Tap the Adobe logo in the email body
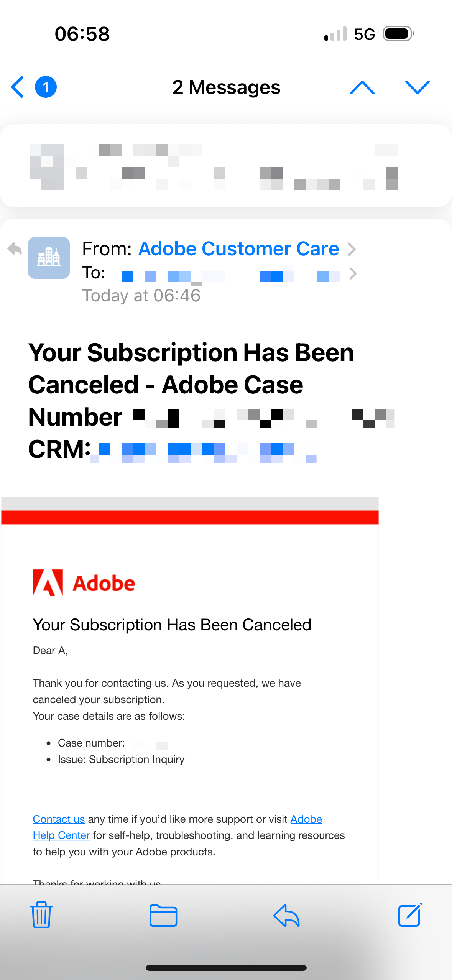Screen dimensions: 452x980 click(x=84, y=583)
